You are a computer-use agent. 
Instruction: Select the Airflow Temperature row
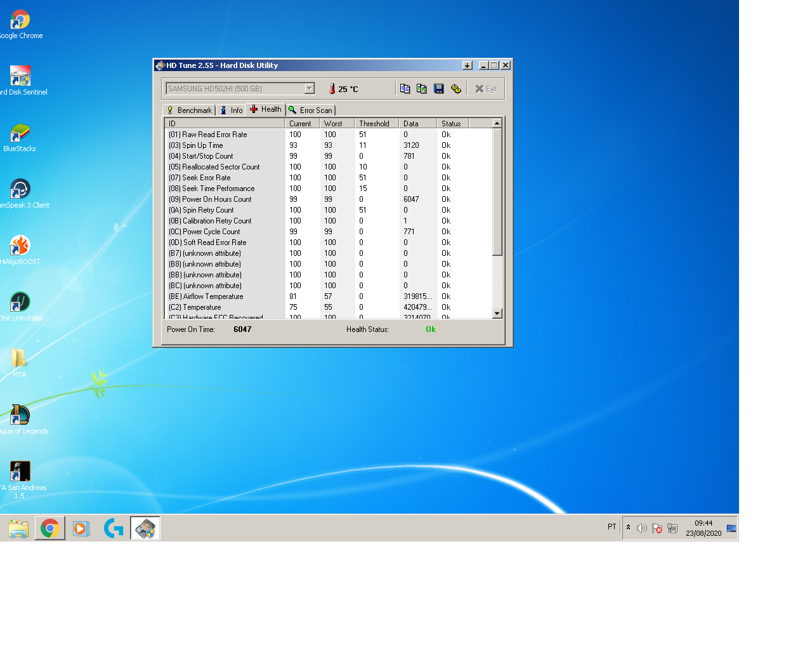pos(328,296)
